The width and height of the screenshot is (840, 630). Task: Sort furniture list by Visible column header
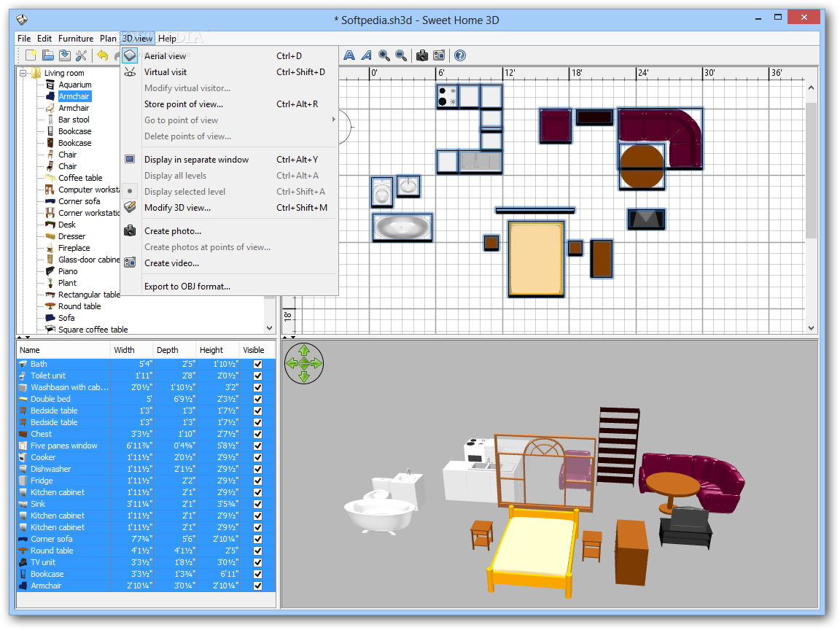pos(257,350)
